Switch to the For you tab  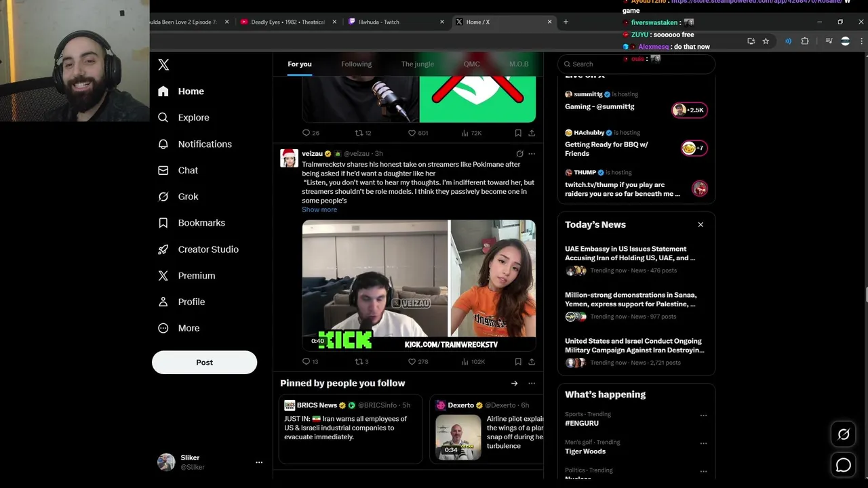(300, 64)
